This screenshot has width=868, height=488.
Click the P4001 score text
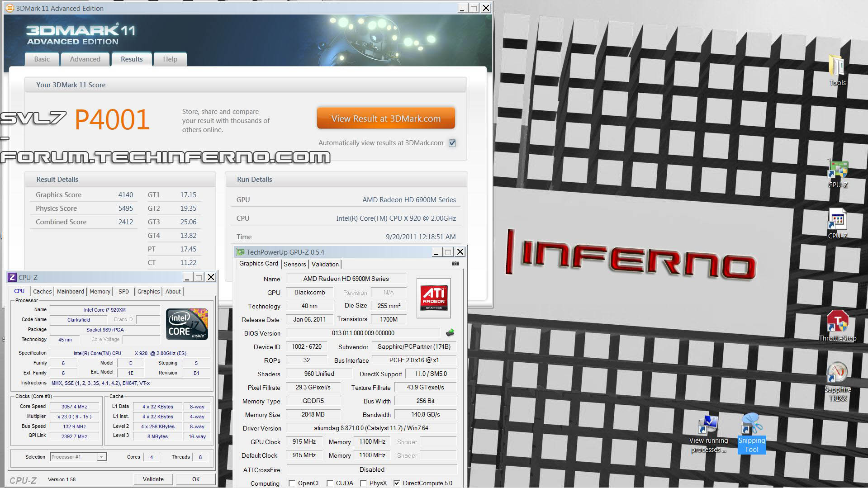[112, 120]
